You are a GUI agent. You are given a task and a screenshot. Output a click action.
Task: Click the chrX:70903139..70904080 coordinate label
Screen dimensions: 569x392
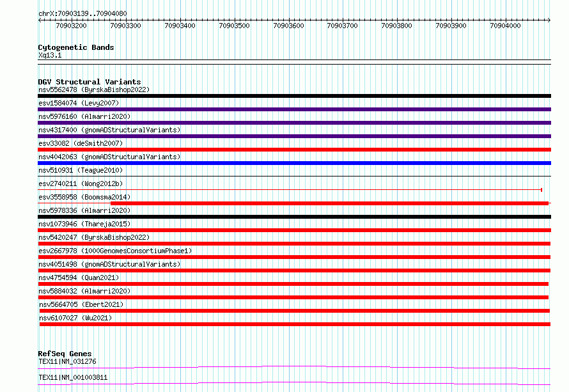[x=82, y=14]
